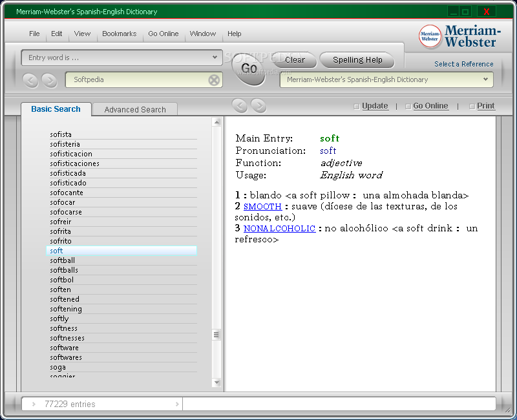Select the word sofreir in the list

pos(123,222)
